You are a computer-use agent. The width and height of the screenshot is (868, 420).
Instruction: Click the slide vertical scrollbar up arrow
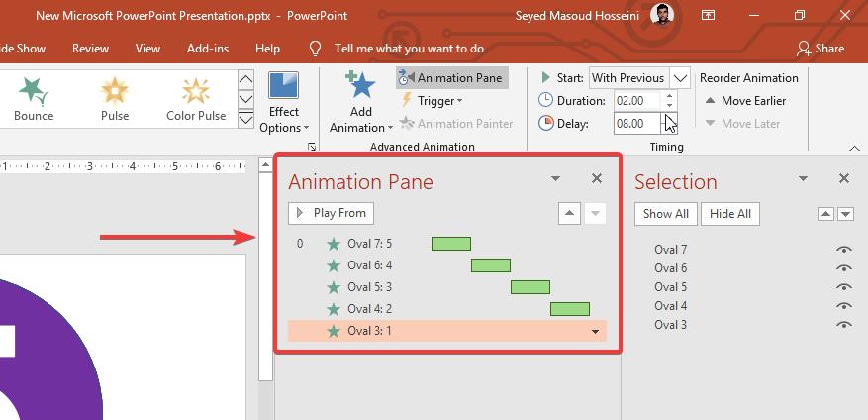[x=265, y=165]
